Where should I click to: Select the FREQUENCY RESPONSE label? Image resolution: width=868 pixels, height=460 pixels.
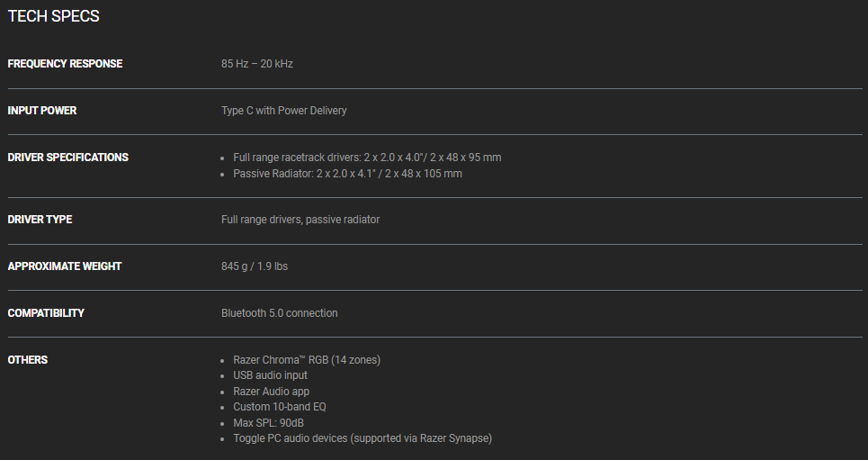tap(65, 64)
